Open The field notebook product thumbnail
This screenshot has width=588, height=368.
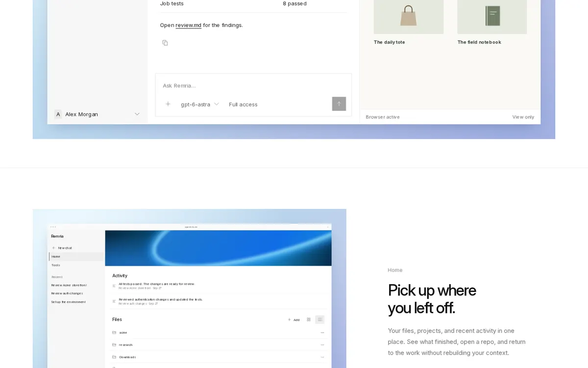pos(492,17)
